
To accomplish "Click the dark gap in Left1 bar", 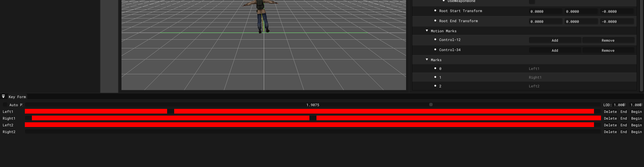I will (170, 111).
